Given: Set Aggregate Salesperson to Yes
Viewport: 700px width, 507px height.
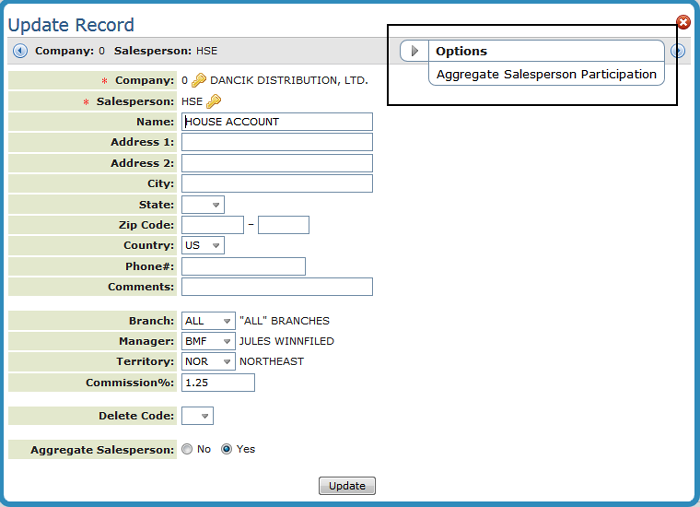Looking at the screenshot, I should [x=227, y=450].
